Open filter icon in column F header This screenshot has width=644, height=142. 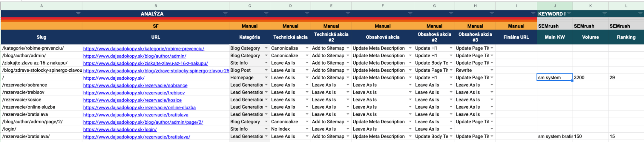[x=410, y=14]
